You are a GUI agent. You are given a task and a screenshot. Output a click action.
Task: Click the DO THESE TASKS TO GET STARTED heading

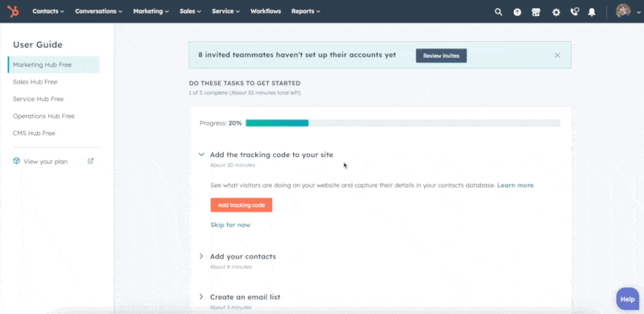point(245,83)
